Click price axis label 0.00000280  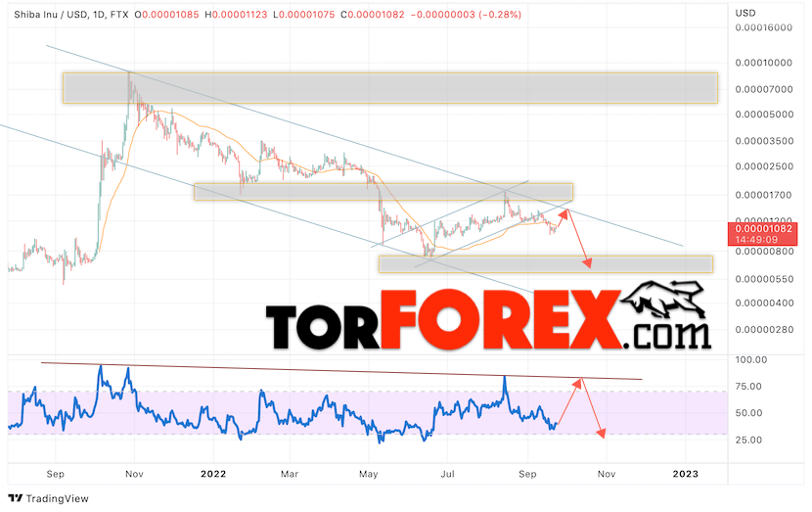click(764, 329)
